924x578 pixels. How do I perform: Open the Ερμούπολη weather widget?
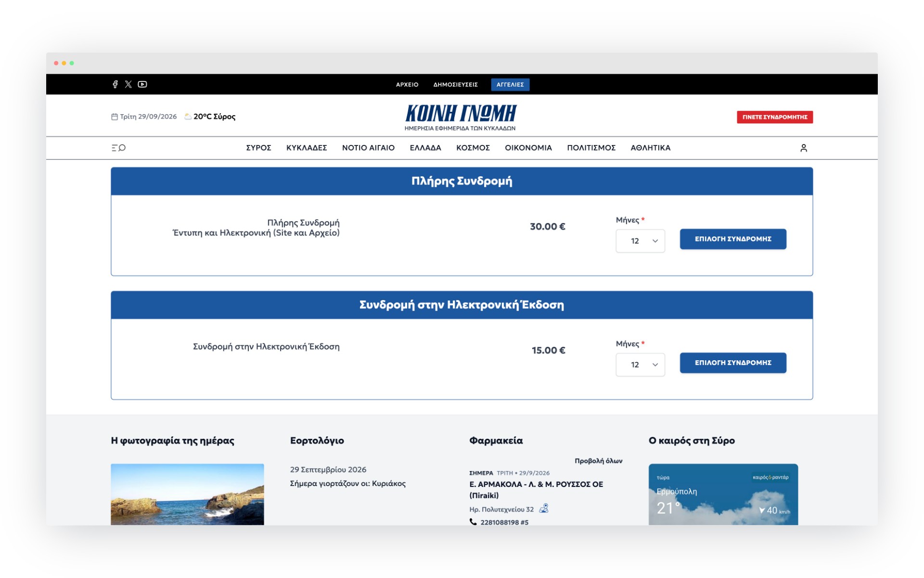pos(723,494)
